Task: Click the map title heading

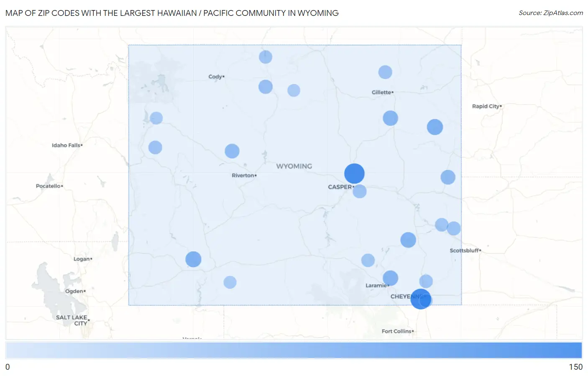Action: point(172,13)
